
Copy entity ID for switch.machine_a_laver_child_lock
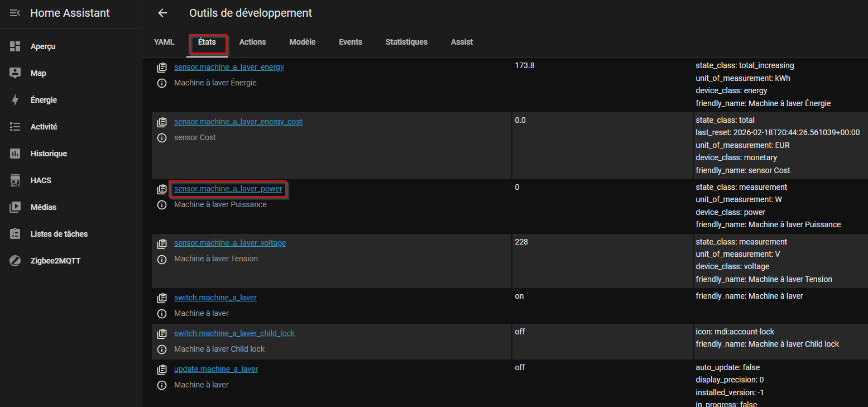click(162, 334)
